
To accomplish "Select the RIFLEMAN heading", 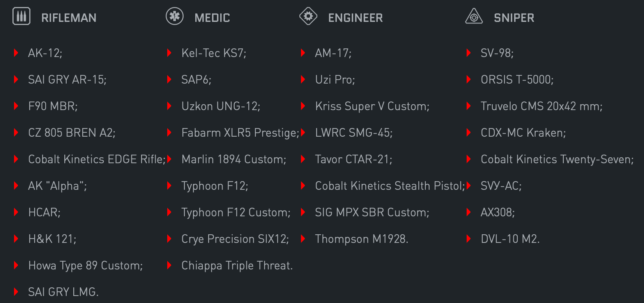I will coord(69,18).
